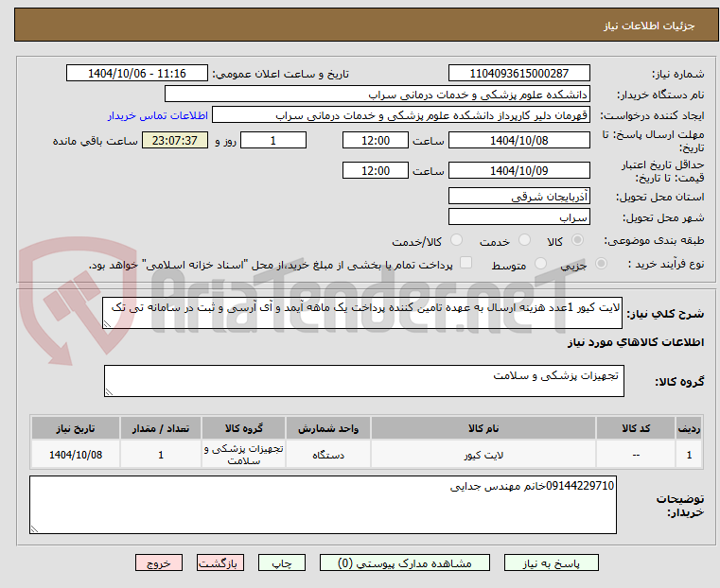This screenshot has width=720, height=588.
Task: Click the لایت کیور item name cell
Action: coord(483,455)
